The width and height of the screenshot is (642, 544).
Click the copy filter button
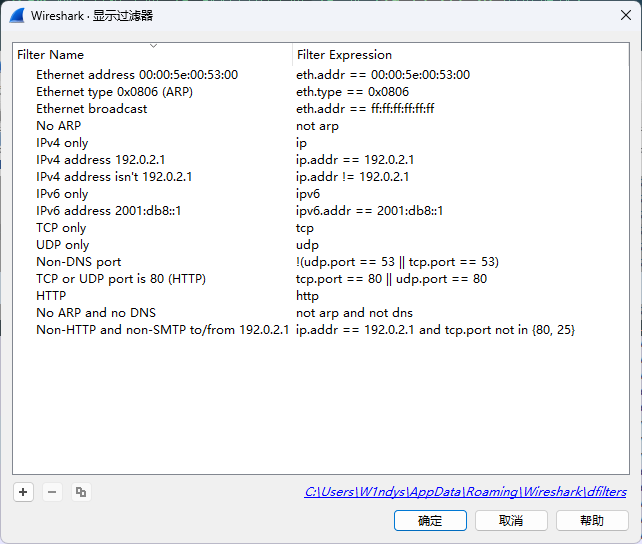pyautogui.click(x=81, y=492)
